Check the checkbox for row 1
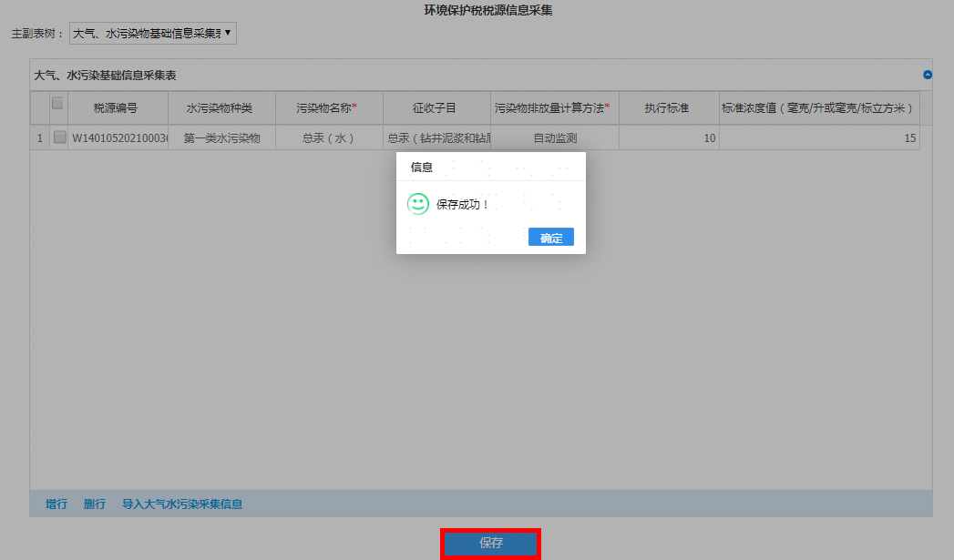 [59, 137]
